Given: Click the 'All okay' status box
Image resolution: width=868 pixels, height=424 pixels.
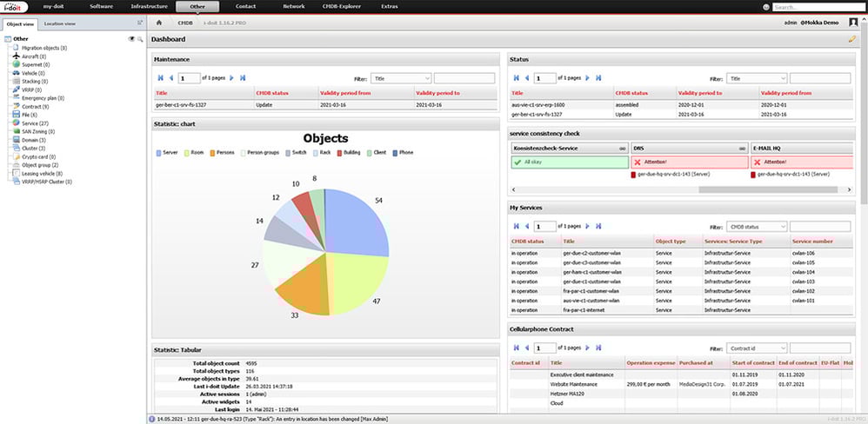Looking at the screenshot, I should [569, 162].
